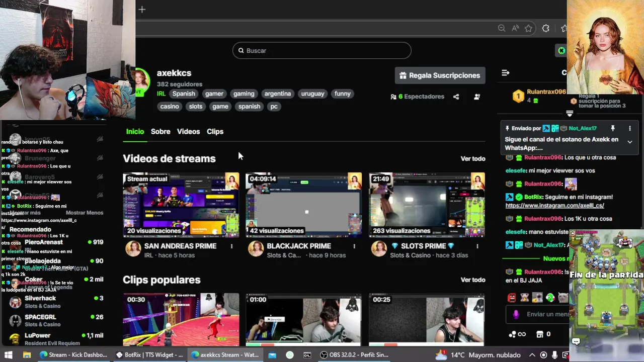Insert the green parrot emote
The height and width of the screenshot is (362, 644).
(x=550, y=298)
